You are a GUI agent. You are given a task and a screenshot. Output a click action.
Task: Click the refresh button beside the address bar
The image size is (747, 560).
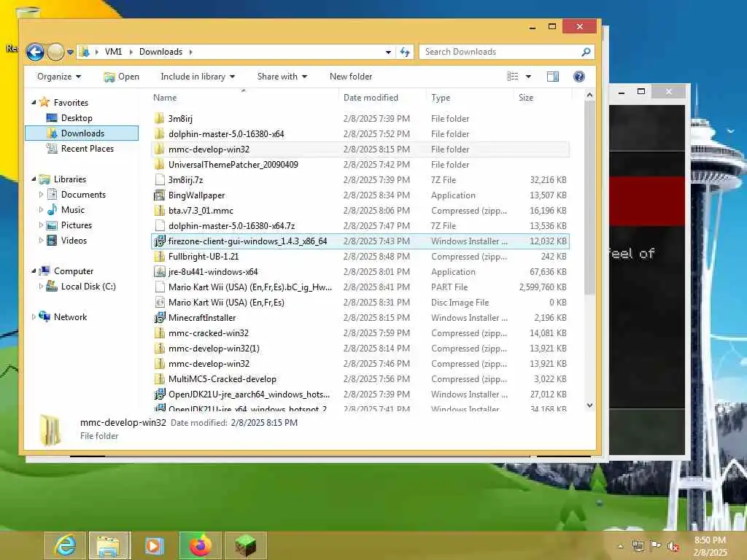pyautogui.click(x=405, y=52)
